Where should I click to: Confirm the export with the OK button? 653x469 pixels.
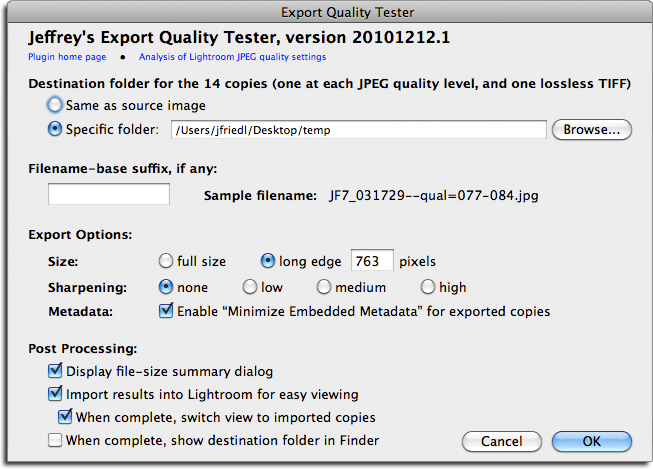click(x=592, y=441)
